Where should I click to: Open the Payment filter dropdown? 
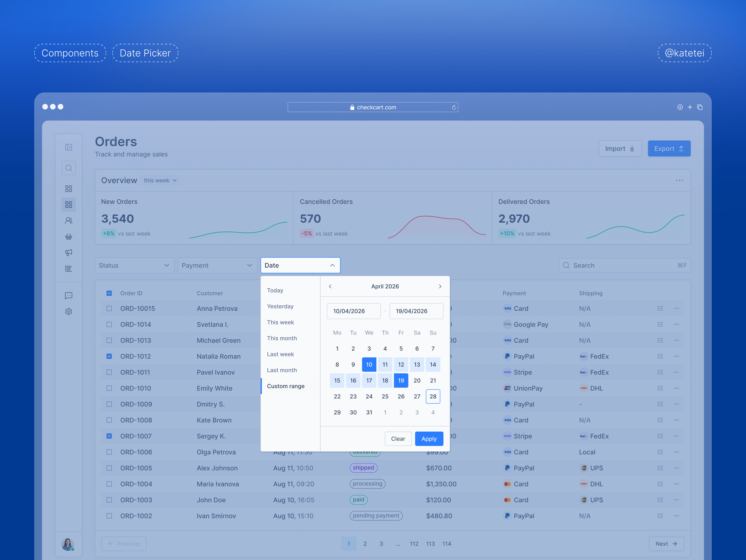coord(217,265)
